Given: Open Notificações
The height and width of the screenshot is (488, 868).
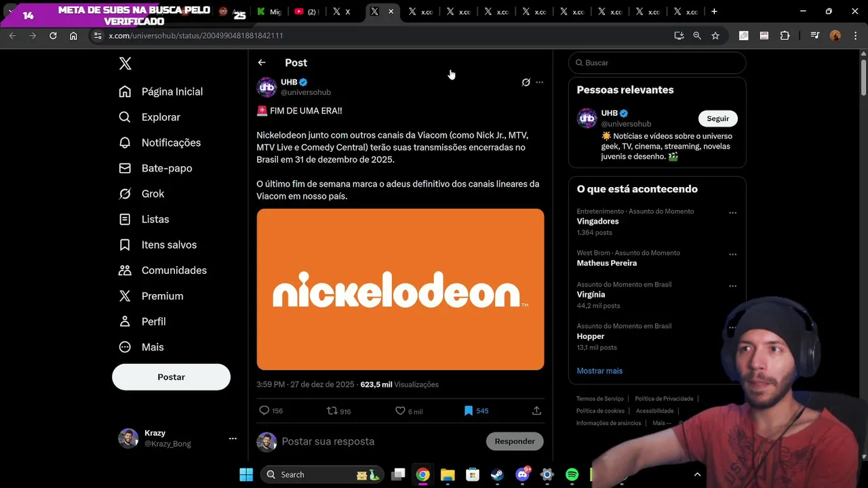Looking at the screenshot, I should pos(159,142).
